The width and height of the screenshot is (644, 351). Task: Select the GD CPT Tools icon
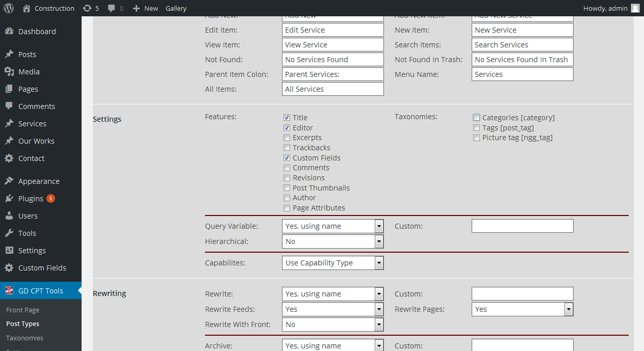pyautogui.click(x=9, y=291)
